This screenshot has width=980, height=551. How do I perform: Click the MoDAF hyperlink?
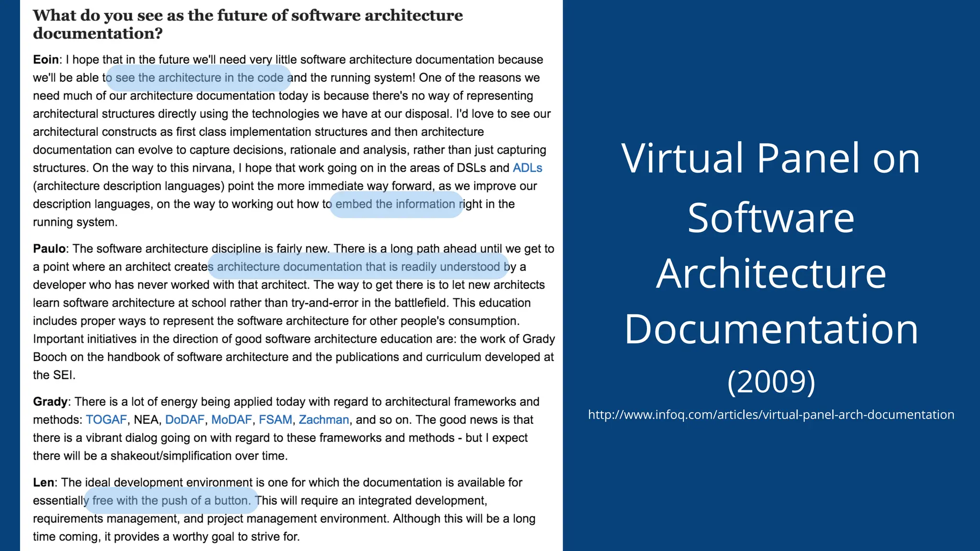(232, 419)
